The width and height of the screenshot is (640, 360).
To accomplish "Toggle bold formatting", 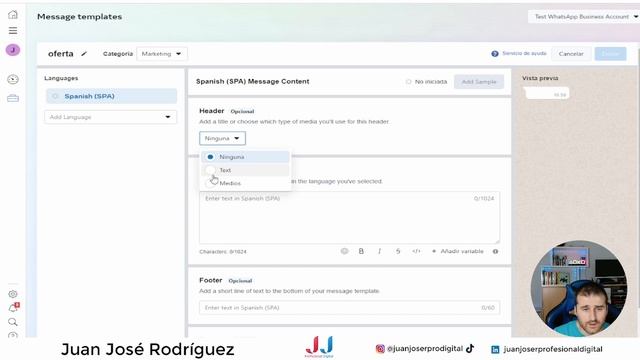I will (x=361, y=251).
